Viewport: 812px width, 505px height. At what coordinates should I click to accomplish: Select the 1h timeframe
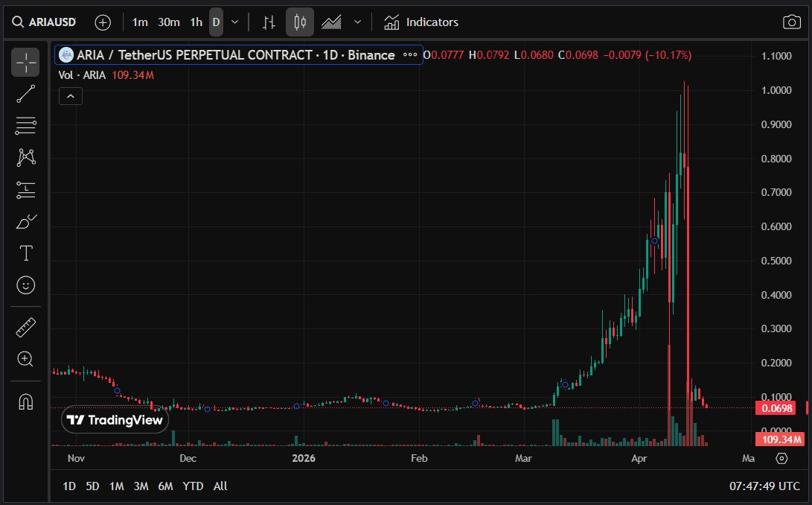click(196, 22)
